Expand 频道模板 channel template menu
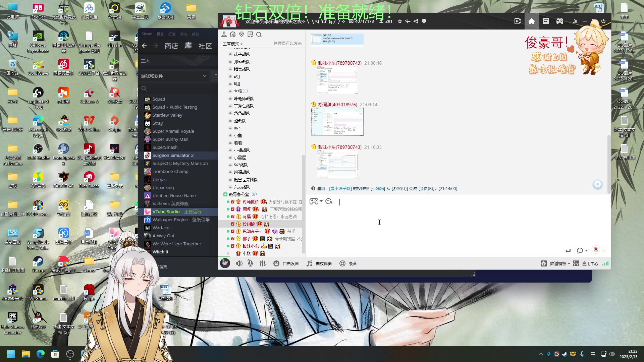644x362 pixels. [x=556, y=264]
